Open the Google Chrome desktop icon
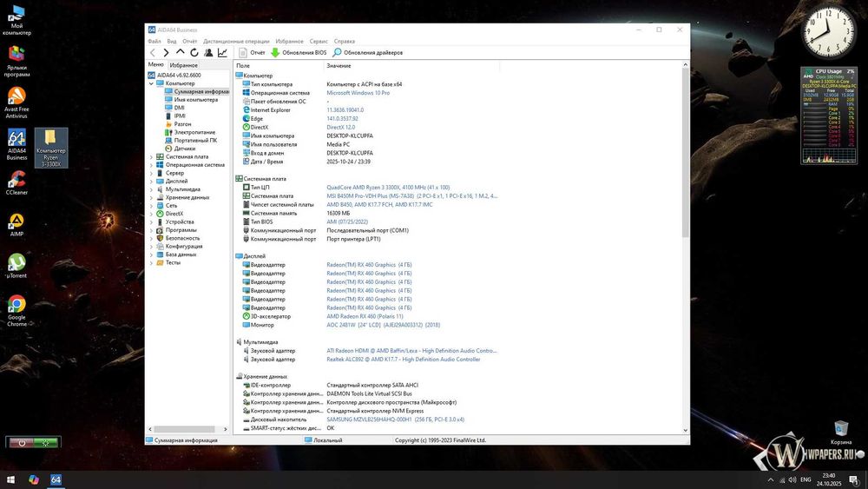The image size is (868, 489). click(16, 311)
